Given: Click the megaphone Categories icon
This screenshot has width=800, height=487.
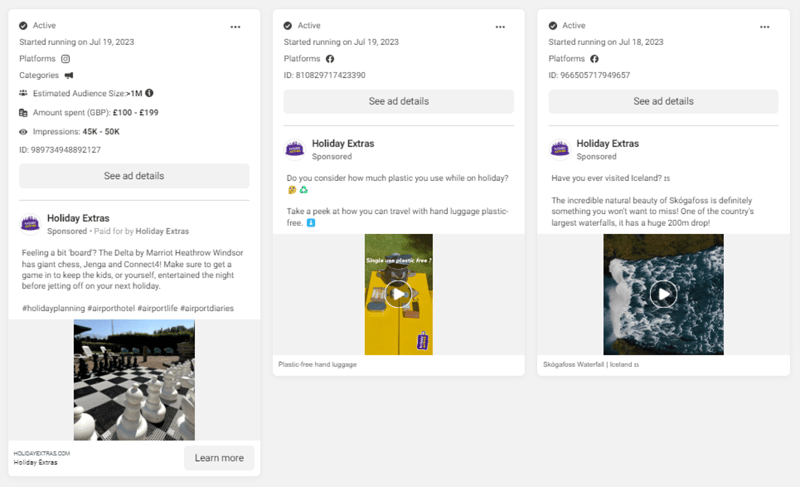Looking at the screenshot, I should pos(69,75).
